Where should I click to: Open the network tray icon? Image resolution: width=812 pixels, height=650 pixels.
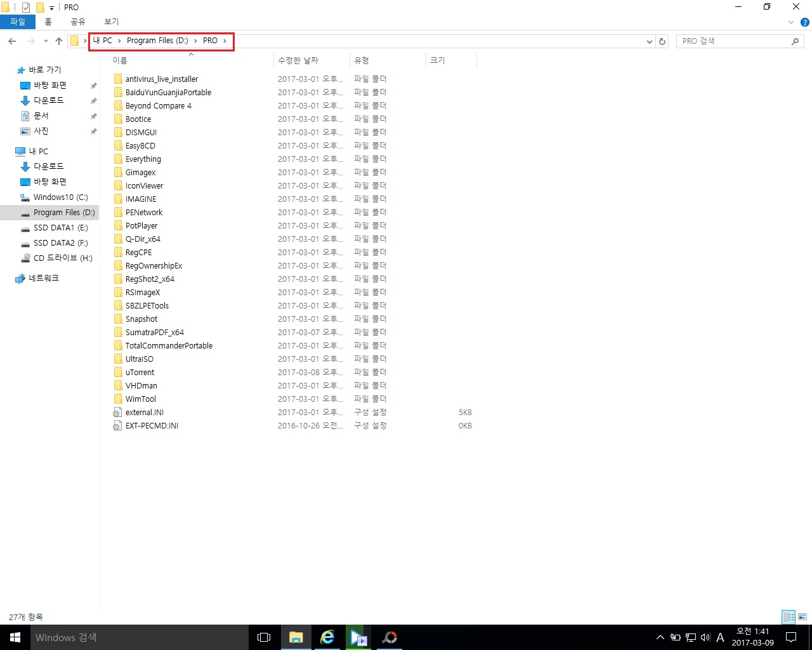point(691,637)
